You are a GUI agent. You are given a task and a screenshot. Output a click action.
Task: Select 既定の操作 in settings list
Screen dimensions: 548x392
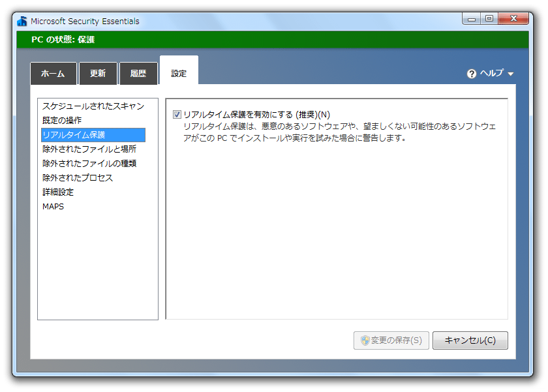(93, 121)
